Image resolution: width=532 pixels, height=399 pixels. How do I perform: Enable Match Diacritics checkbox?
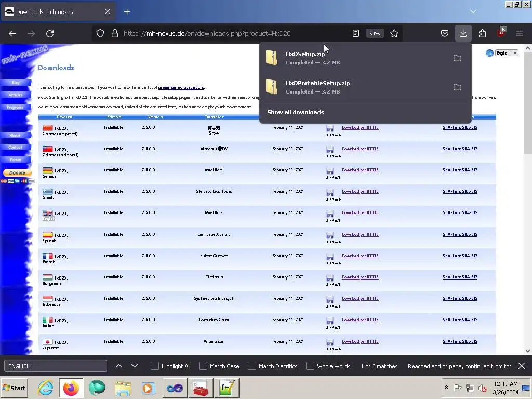pyautogui.click(x=252, y=366)
